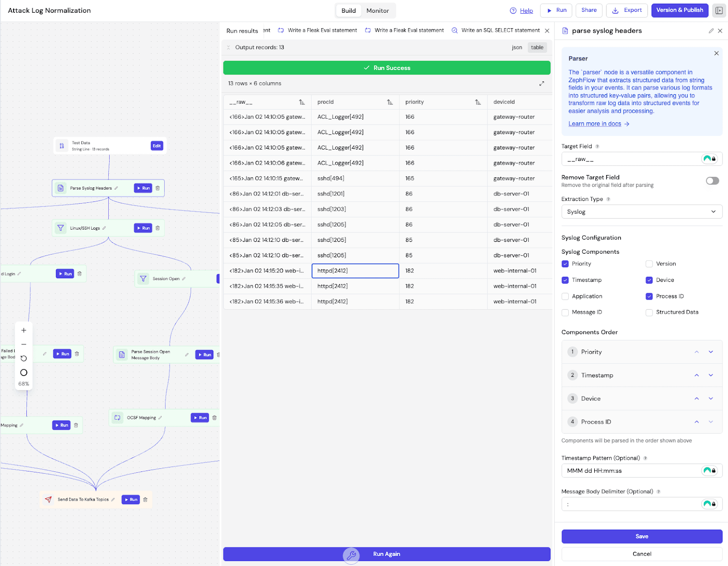
Task: Expand the results table with the fullscreen arrows icon
Action: 541,83
